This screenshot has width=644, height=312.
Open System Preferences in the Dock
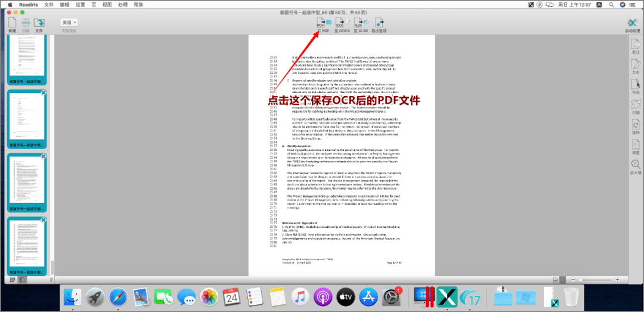(391, 297)
